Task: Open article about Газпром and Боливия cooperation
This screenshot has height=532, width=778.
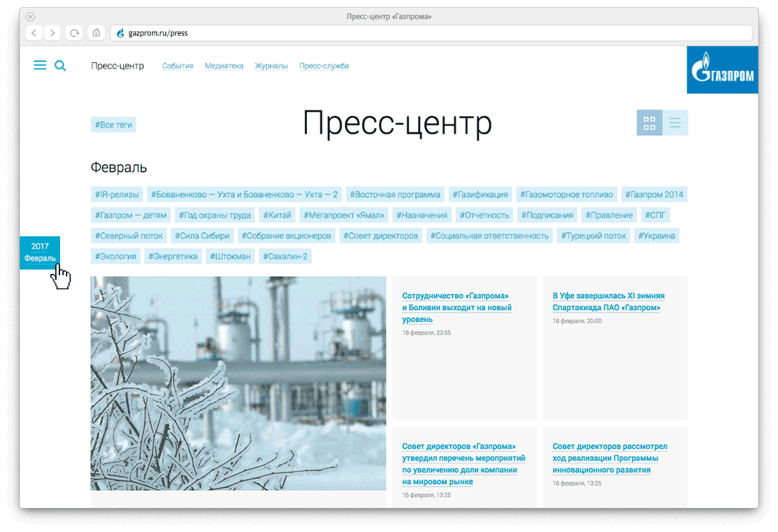Action: [x=456, y=308]
